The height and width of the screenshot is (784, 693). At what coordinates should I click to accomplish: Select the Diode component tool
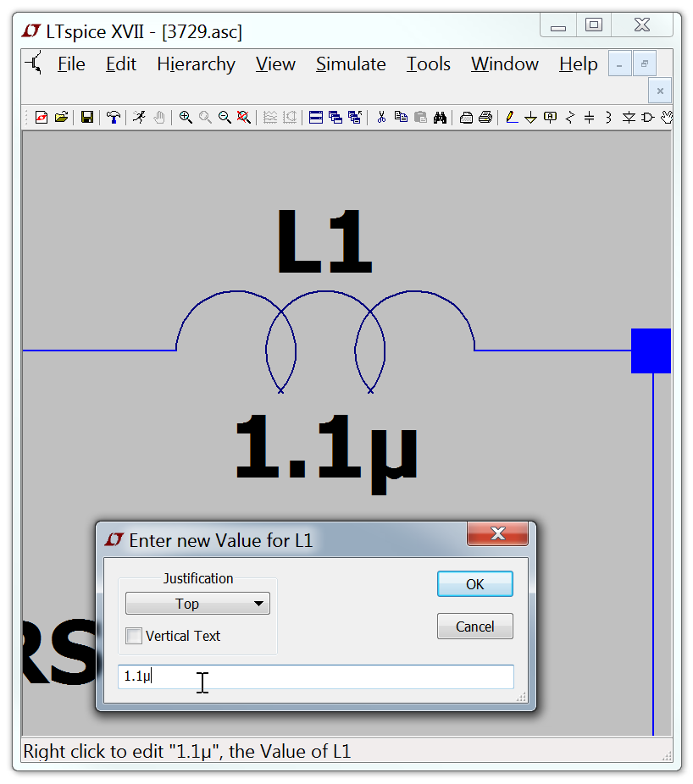click(628, 118)
